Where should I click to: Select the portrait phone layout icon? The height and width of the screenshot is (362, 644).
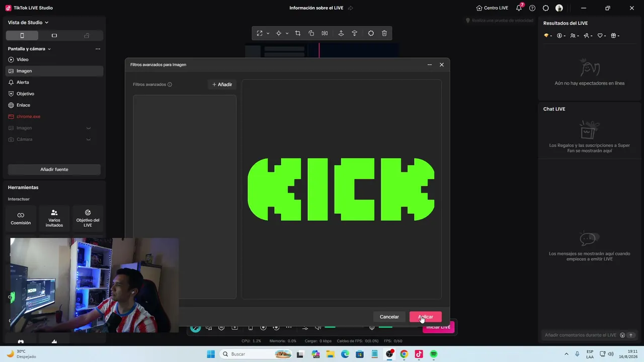coord(22,36)
